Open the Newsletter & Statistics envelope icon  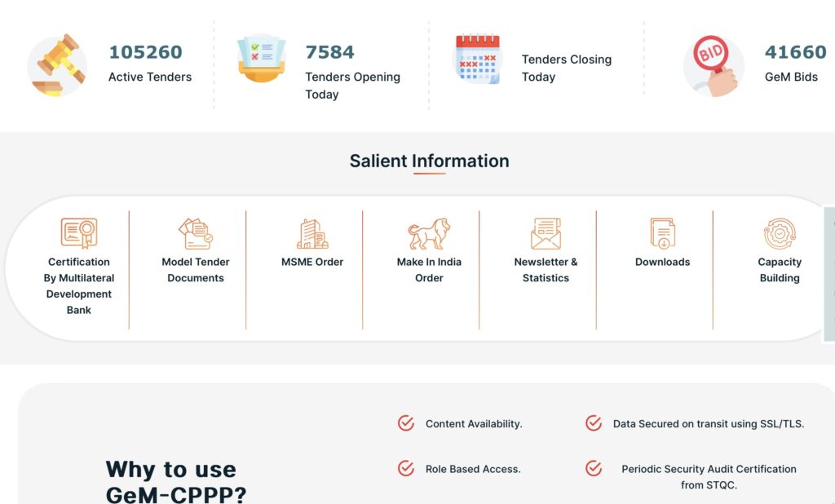tap(546, 234)
